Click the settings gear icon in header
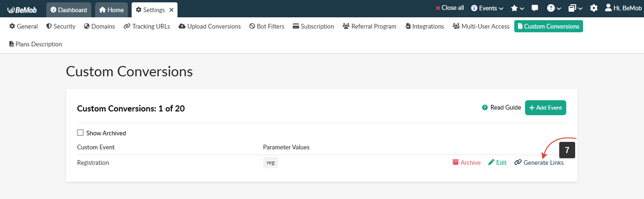The height and width of the screenshot is (199, 644). (594, 8)
